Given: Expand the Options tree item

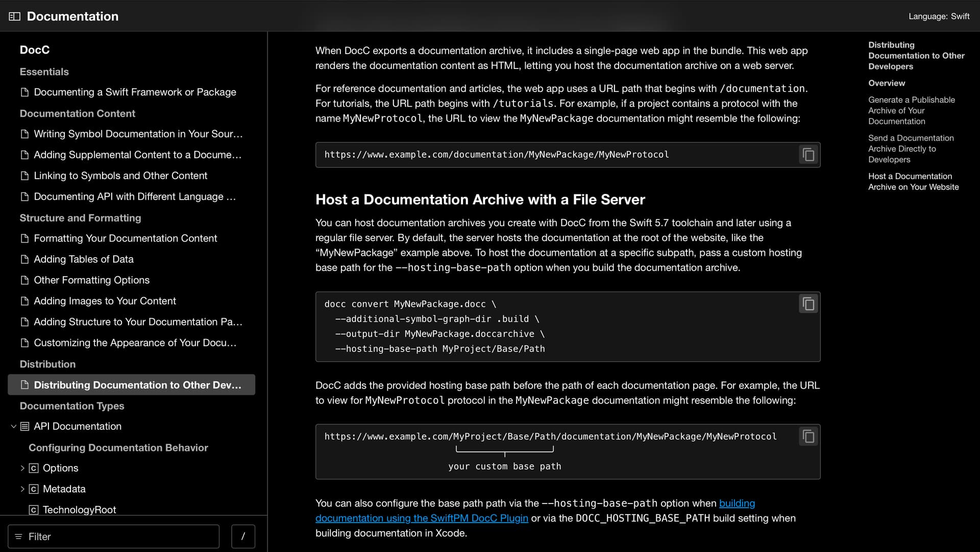Looking at the screenshot, I should click(22, 468).
